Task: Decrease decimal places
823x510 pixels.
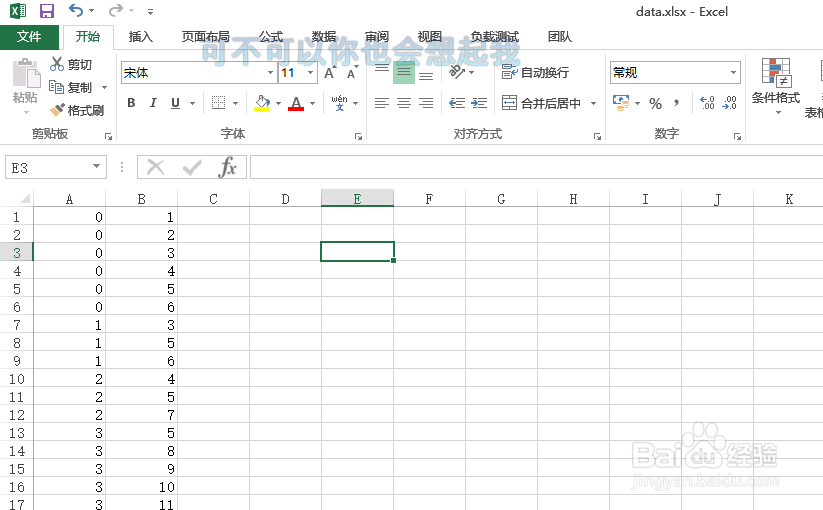Action: tap(729, 102)
